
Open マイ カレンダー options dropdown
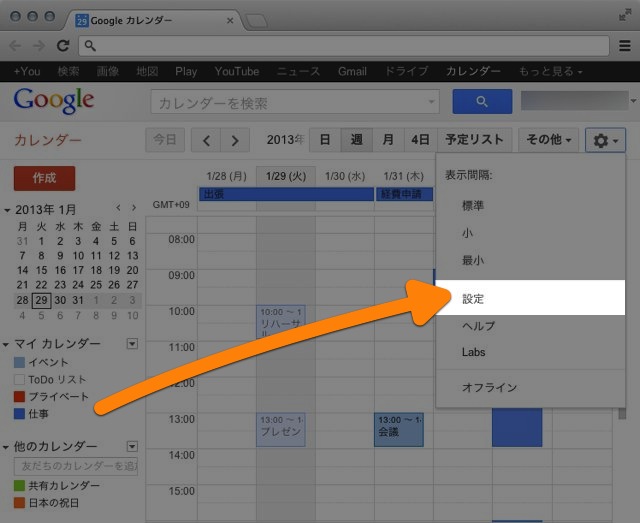132,344
